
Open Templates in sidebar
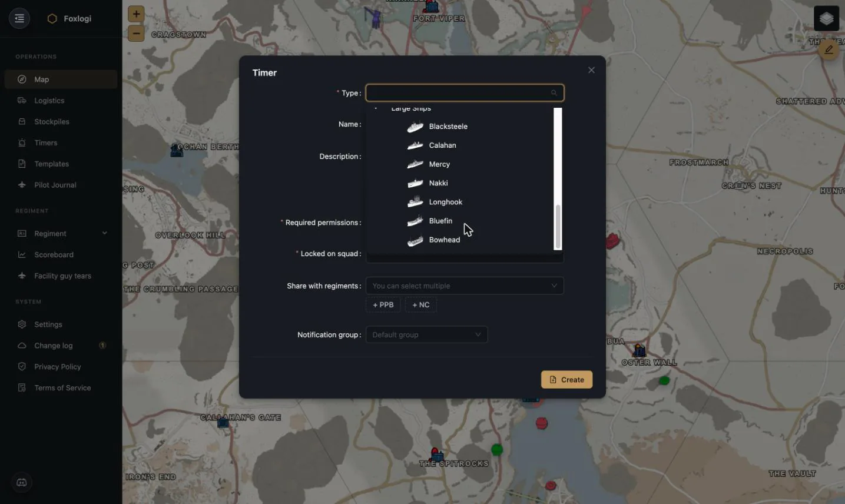point(61,164)
